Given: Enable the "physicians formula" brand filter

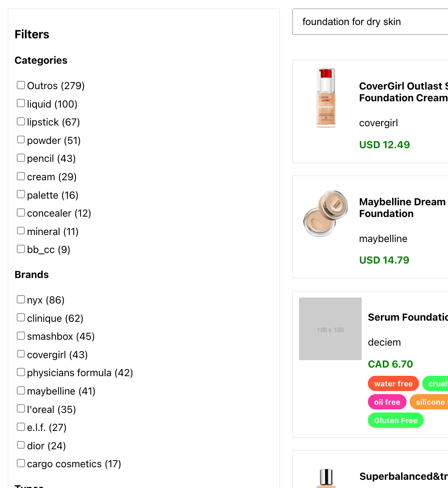Looking at the screenshot, I should point(21,371).
